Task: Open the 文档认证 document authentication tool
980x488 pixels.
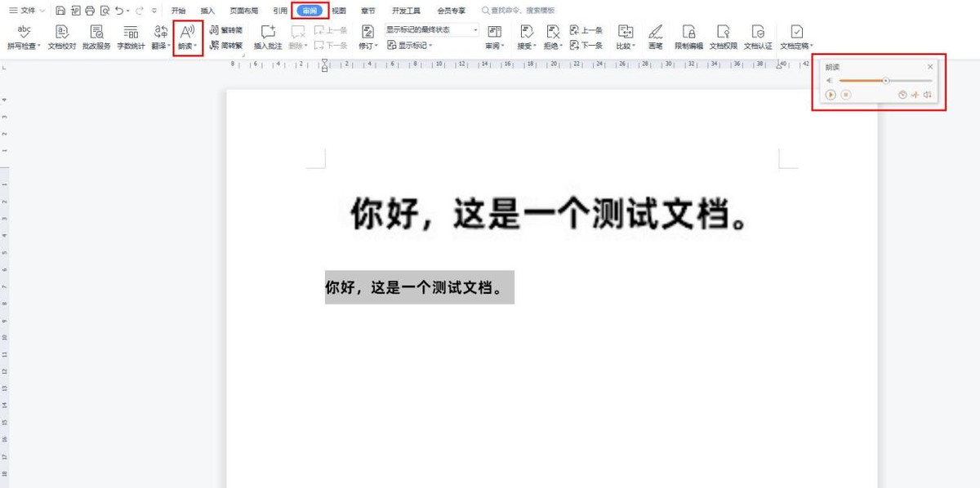Action: point(756,37)
